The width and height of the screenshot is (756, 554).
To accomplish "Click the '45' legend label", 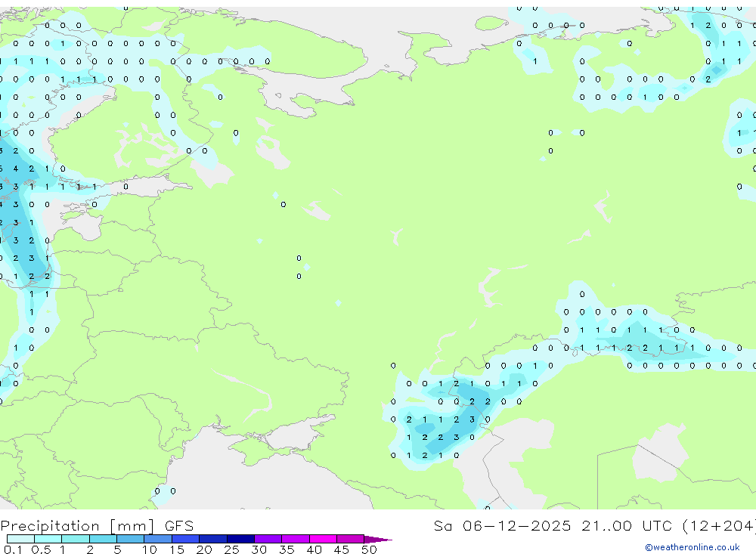I will tap(342, 549).
